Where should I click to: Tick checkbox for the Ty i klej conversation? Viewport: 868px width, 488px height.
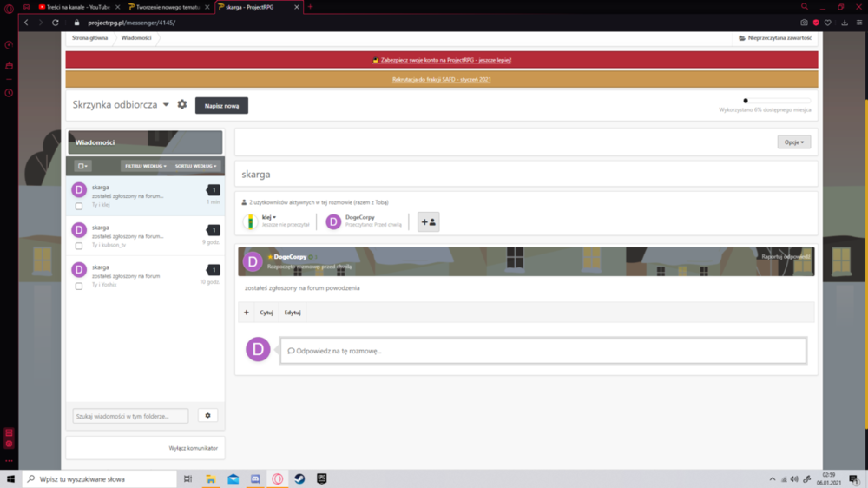pos(79,206)
